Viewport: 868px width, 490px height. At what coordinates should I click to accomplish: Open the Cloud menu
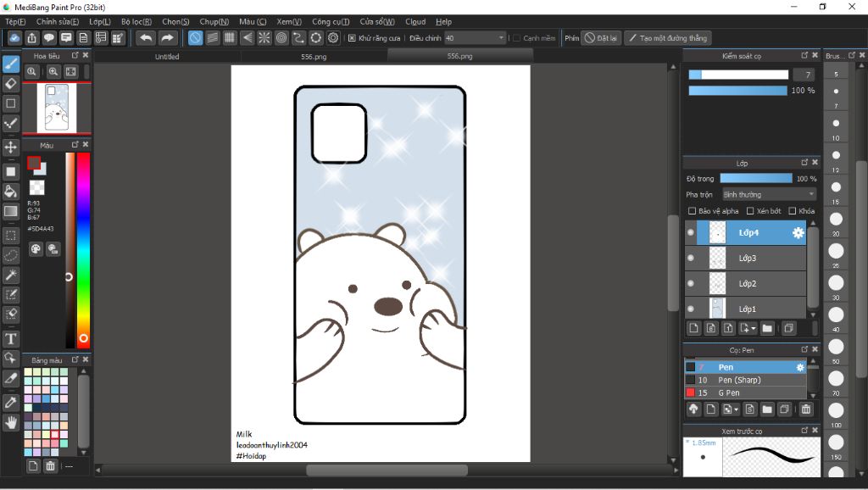pos(415,21)
